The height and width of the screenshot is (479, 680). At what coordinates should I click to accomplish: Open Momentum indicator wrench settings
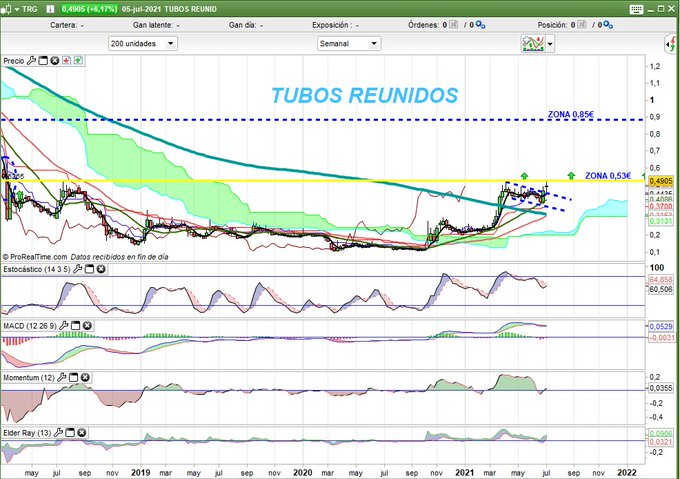[x=62, y=378]
